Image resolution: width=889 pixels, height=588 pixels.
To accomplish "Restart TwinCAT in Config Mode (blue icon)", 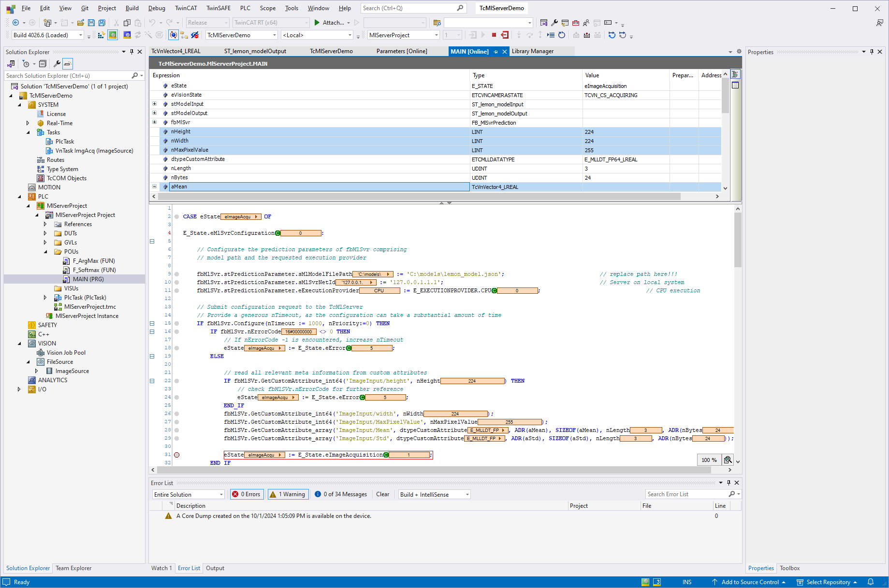I will pyautogui.click(x=127, y=35).
